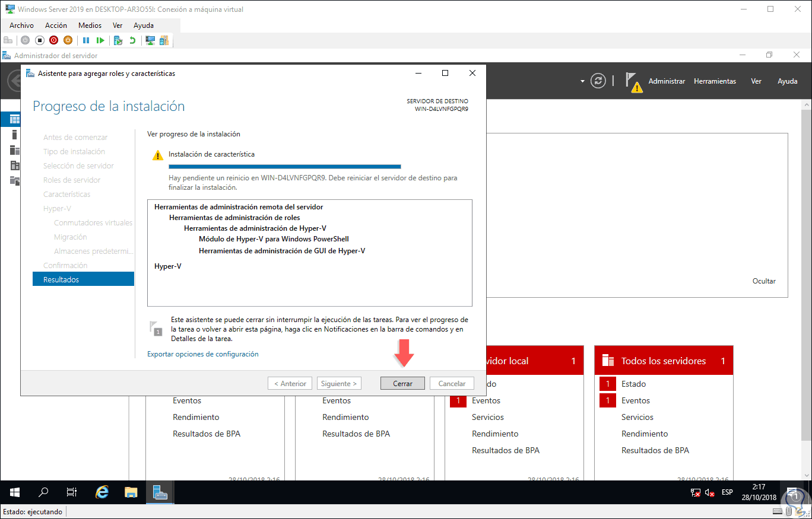Open the Herramientas menu in Server Manager

click(x=715, y=81)
